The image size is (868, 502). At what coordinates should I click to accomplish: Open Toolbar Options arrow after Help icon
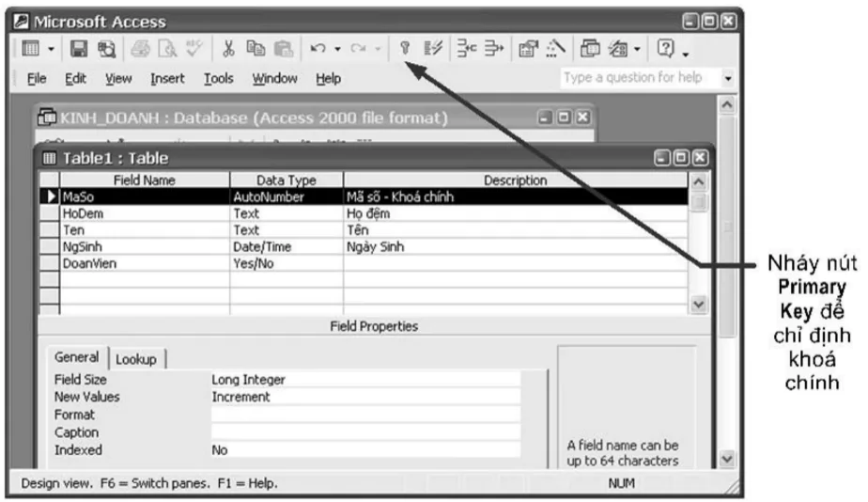pyautogui.click(x=686, y=55)
